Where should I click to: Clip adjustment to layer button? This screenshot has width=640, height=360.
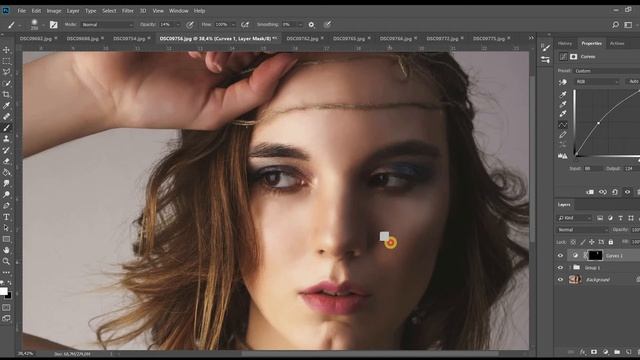(x=590, y=192)
